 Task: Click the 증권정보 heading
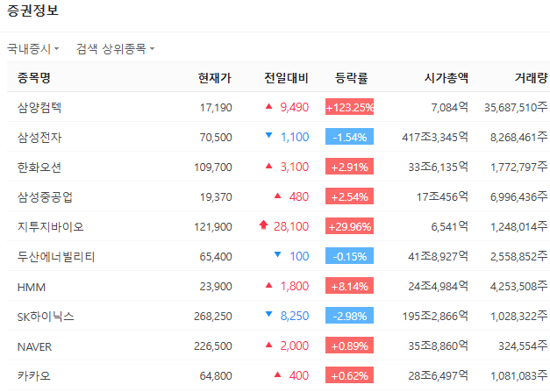(32, 11)
